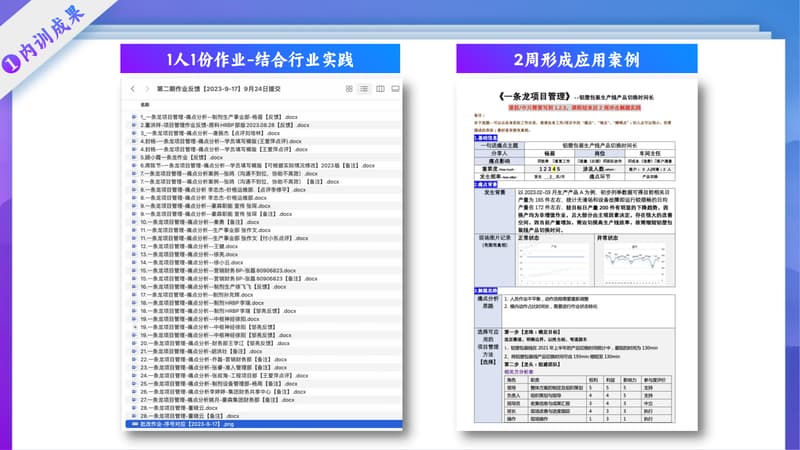Select file 5.顾小霞 一条龙作业 docx
Viewport: 800px width, 450px height.
(180, 157)
